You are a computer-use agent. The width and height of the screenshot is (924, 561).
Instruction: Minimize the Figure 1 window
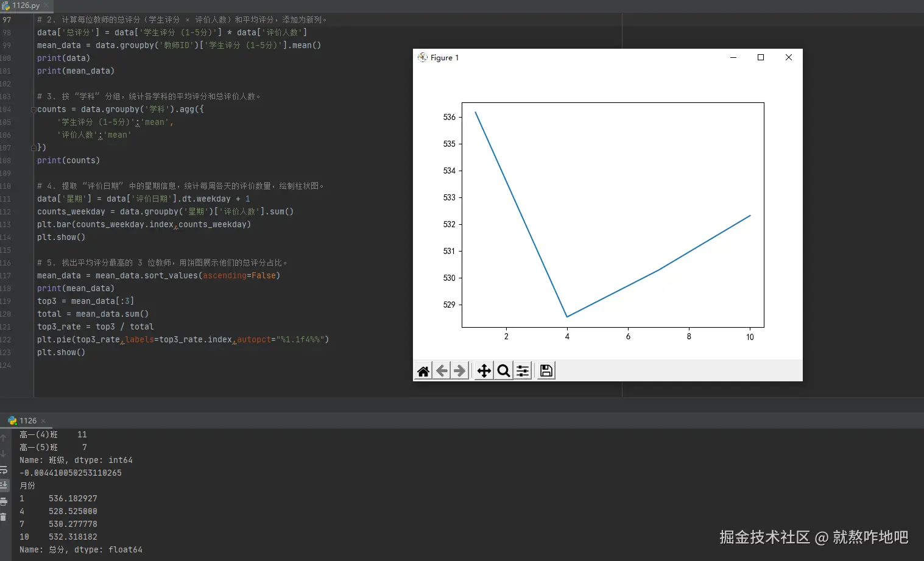coord(733,57)
